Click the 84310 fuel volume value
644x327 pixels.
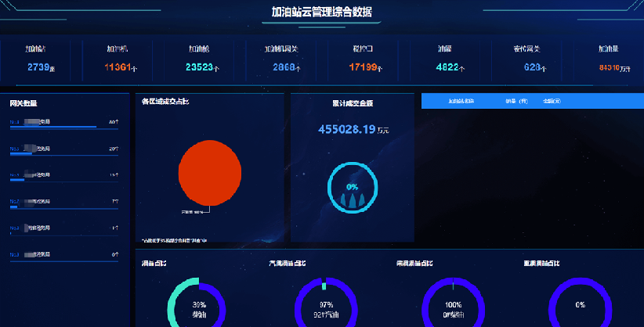609,68
